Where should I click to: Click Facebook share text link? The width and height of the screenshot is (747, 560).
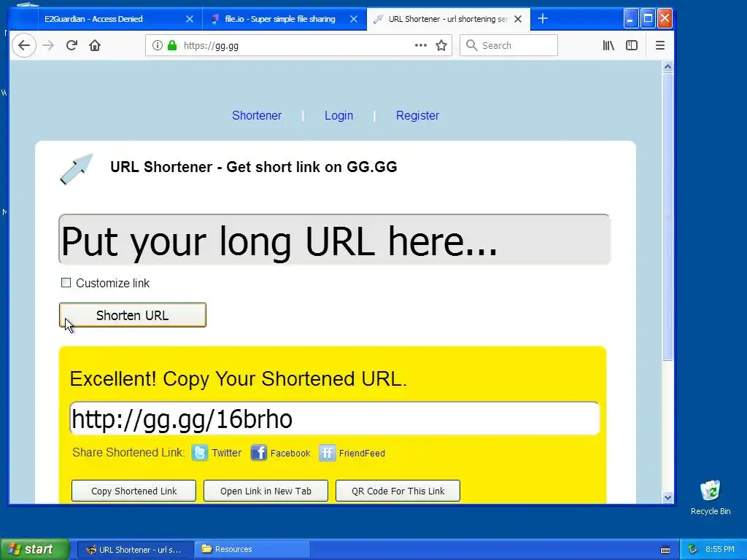pos(290,454)
